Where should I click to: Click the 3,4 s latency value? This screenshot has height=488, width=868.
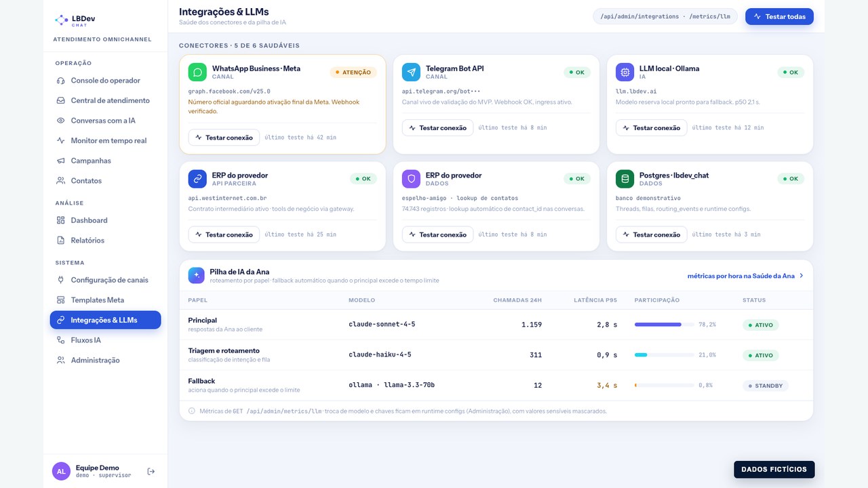coord(607,385)
